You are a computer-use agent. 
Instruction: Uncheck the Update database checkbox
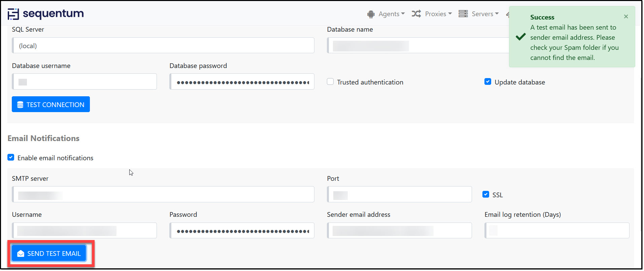pyautogui.click(x=488, y=81)
